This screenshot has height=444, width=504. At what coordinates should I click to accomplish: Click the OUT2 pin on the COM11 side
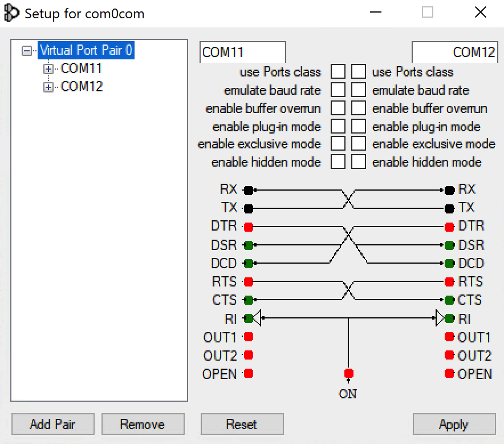(x=249, y=355)
